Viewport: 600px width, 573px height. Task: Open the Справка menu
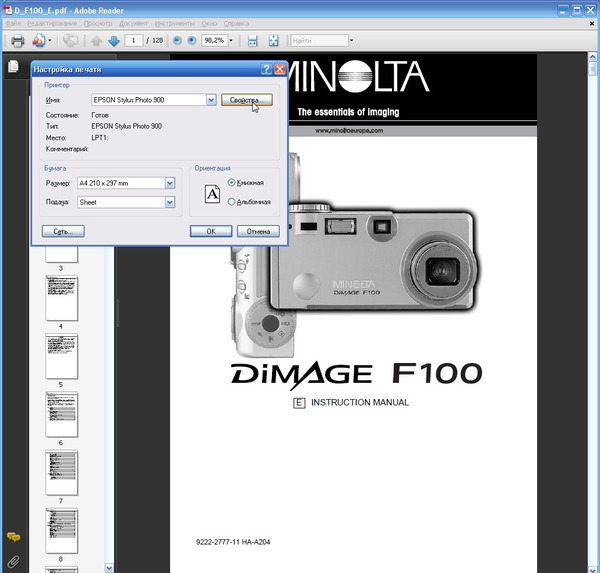[236, 23]
